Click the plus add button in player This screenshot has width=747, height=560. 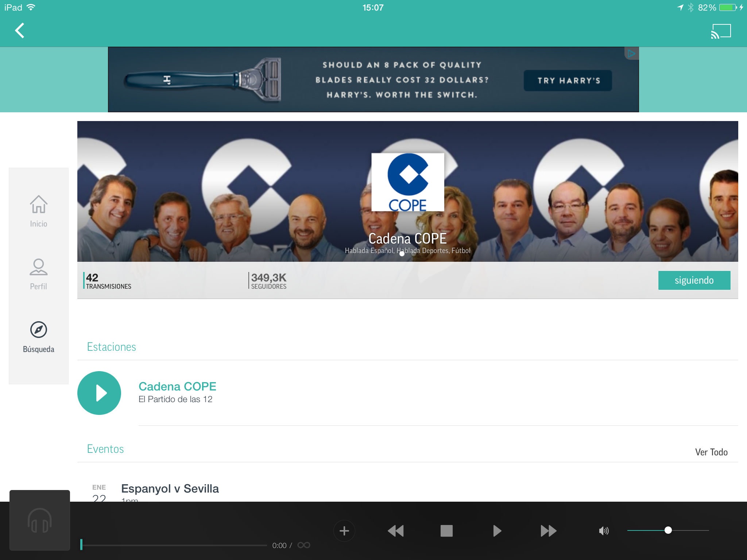tap(344, 531)
